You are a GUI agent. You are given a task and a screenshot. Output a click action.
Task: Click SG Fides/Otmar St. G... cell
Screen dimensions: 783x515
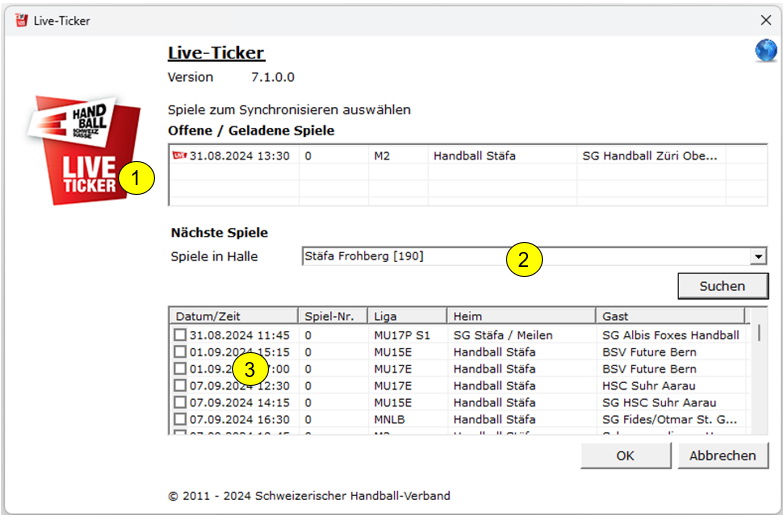(670, 420)
